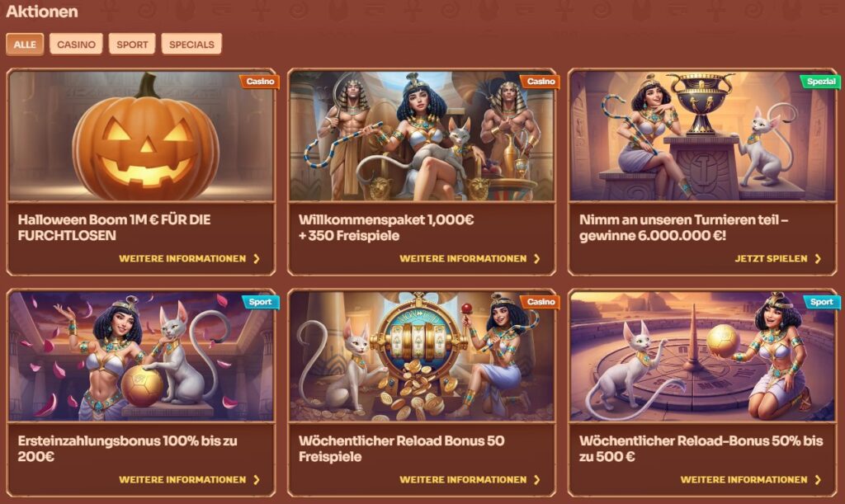Screen dimensions: 845x504
Task: Open the Halloween pumpkin promotion image
Action: tap(141, 135)
